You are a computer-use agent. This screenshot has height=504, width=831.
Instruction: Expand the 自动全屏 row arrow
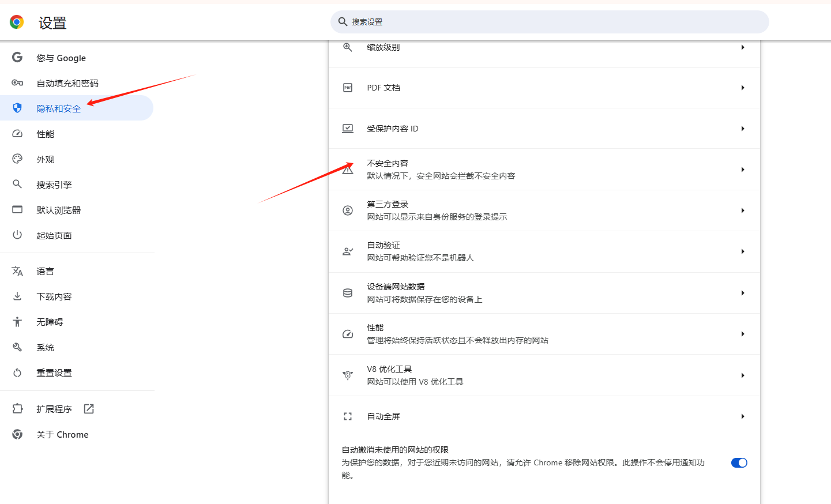tap(743, 416)
